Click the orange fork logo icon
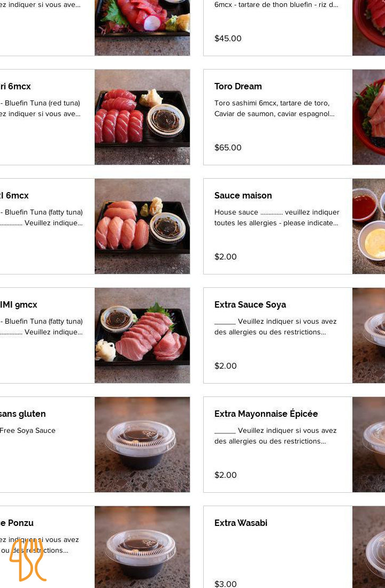Image resolution: width=385 pixels, height=588 pixels. tap(28, 560)
